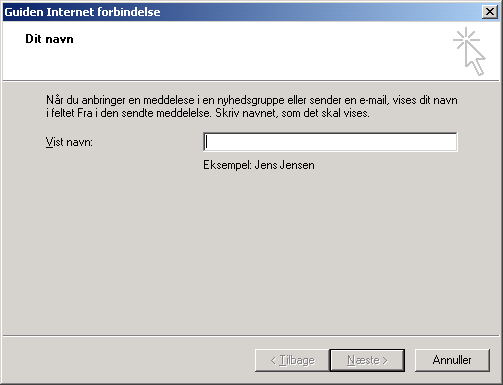Go forward with the Næste button
This screenshot has height=385, width=503.
point(367,360)
